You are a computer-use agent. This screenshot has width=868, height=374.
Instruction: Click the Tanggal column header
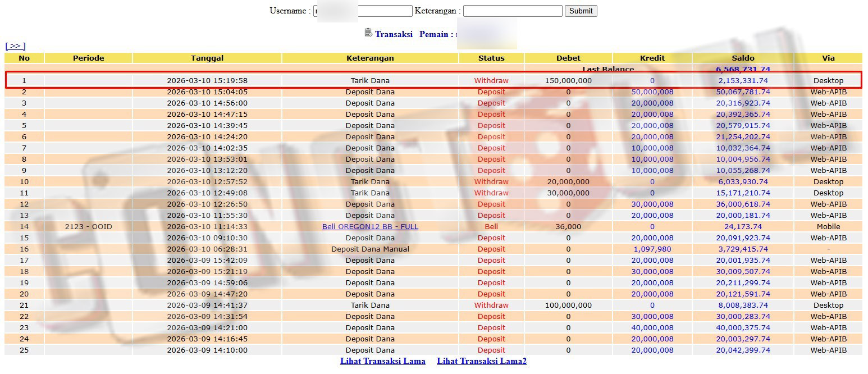(207, 58)
